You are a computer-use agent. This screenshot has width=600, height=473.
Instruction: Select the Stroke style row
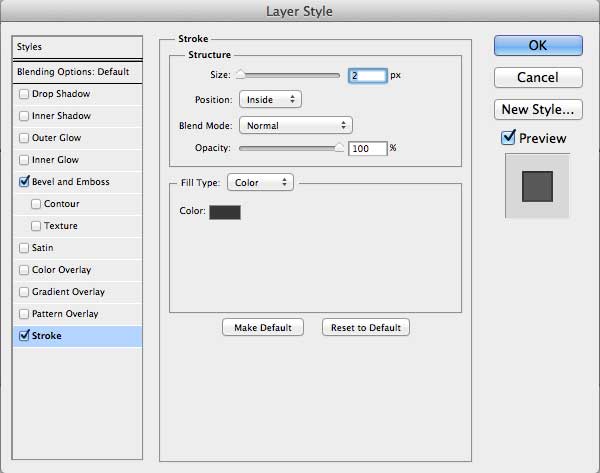coord(77,336)
